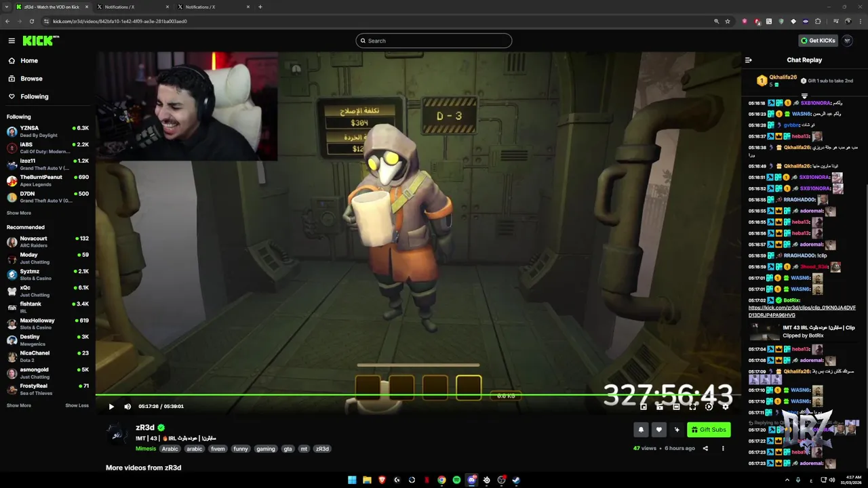This screenshot has height=488, width=868.
Task: Enable video notifications with the bell button
Action: tap(641, 430)
